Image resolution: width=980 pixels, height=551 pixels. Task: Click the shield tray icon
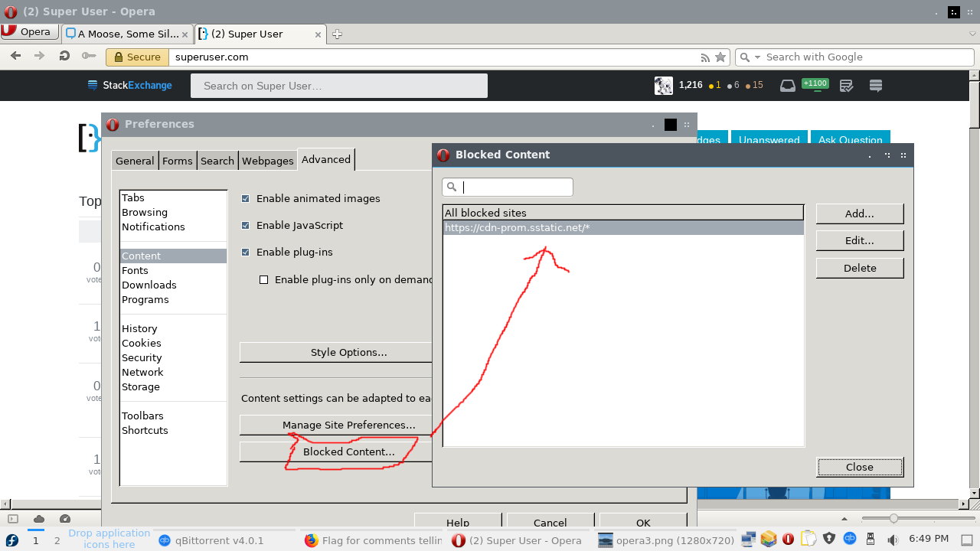coord(829,540)
